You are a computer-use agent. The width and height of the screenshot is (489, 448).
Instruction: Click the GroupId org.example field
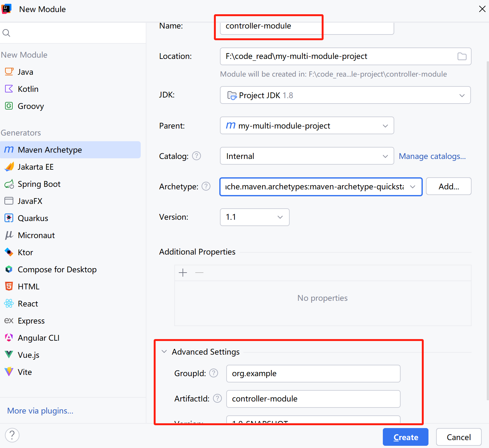tap(313, 374)
